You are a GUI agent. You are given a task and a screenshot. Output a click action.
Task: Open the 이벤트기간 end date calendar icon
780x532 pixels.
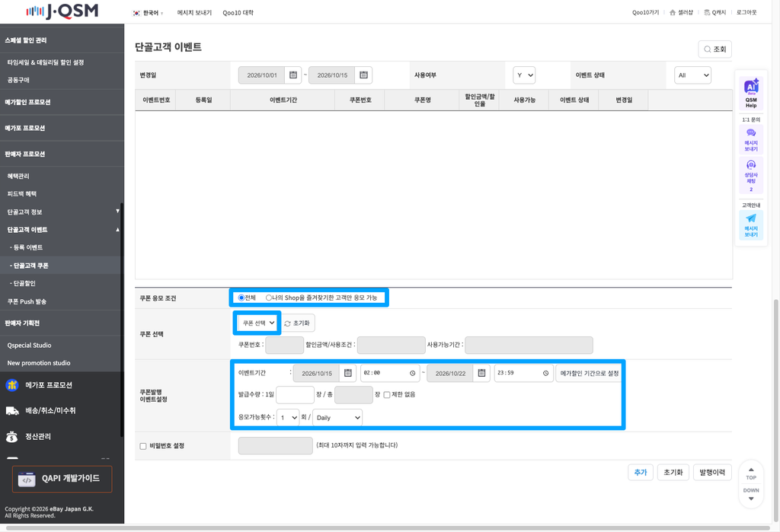coord(481,373)
